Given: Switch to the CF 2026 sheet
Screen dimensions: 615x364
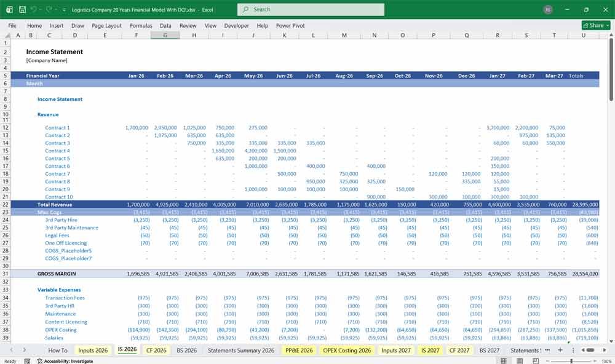Looking at the screenshot, I should (x=156, y=350).
